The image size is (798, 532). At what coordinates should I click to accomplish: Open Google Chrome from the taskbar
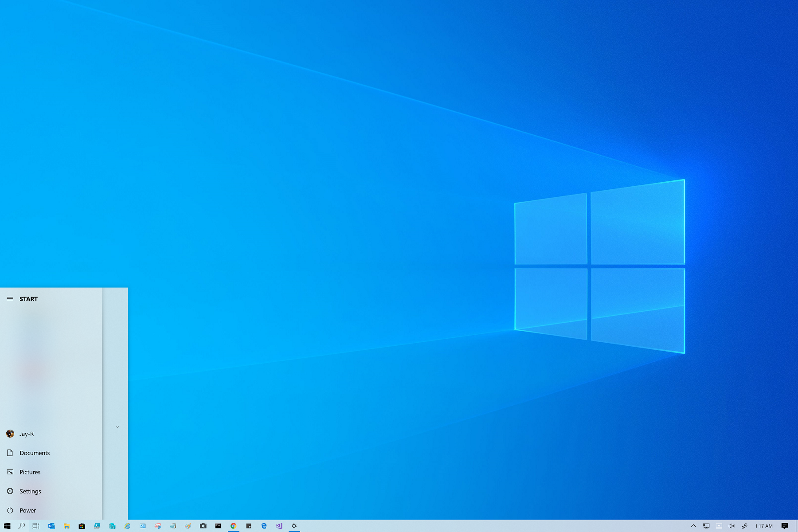coord(233,526)
